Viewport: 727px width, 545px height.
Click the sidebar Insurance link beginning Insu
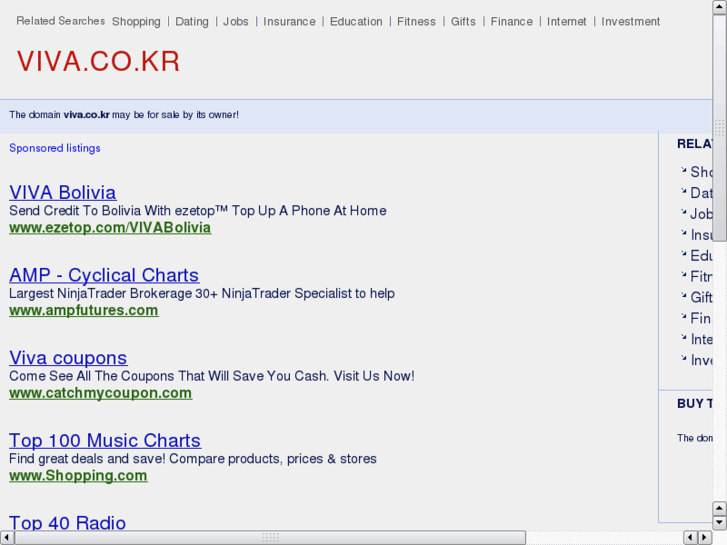(x=701, y=235)
